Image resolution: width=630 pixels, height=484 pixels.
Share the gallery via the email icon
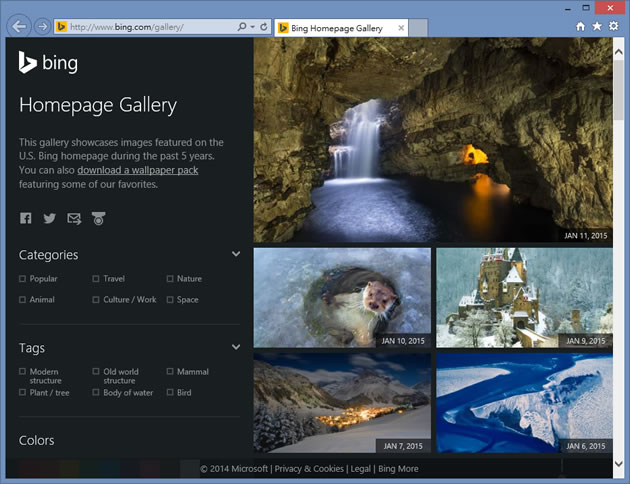[74, 218]
